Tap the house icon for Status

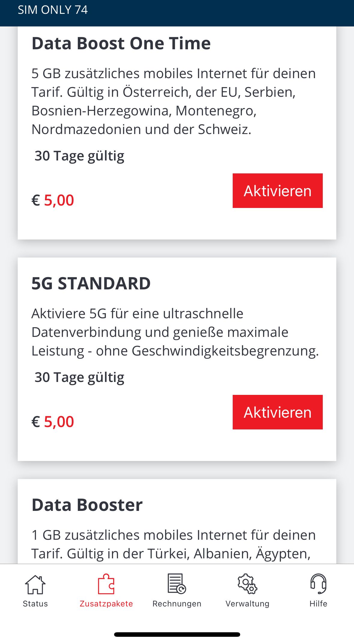click(35, 584)
